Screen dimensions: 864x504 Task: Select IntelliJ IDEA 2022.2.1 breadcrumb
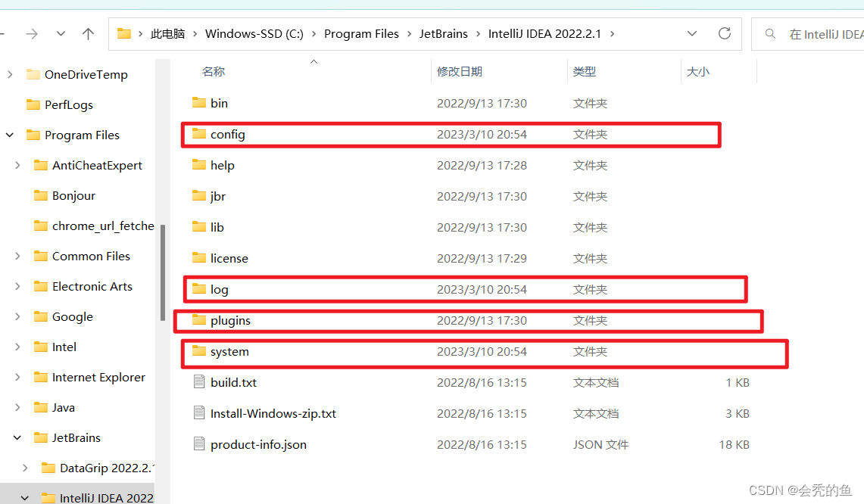click(544, 34)
